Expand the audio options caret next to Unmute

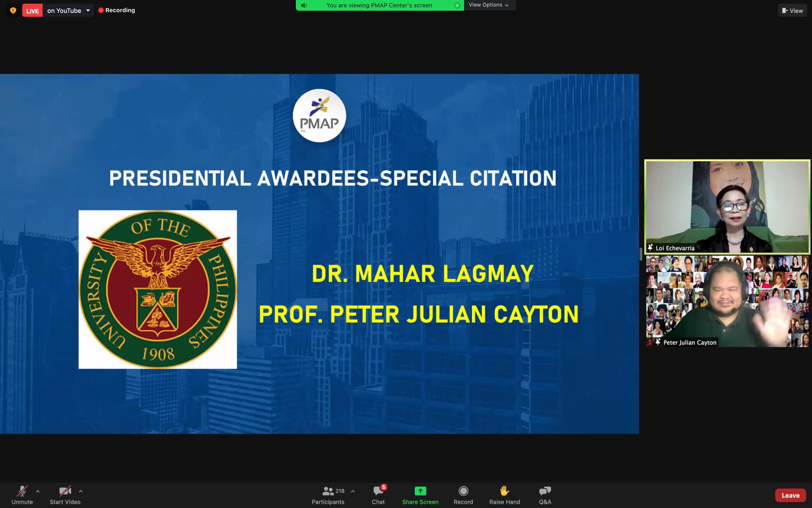[x=38, y=491]
